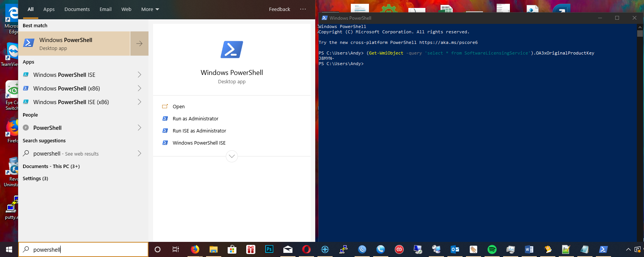Expand the Best match PowerShell arrow
This screenshot has width=644, height=257.
139,44
